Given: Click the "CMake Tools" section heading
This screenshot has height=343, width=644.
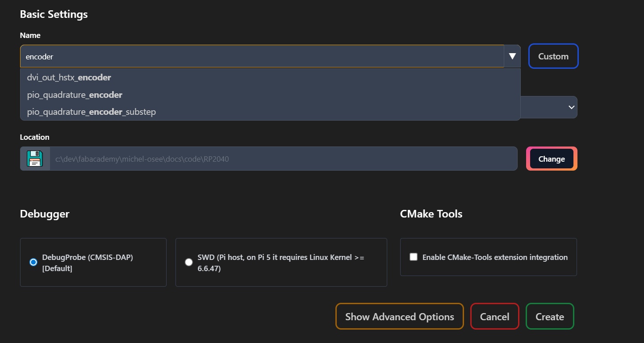Looking at the screenshot, I should point(431,214).
